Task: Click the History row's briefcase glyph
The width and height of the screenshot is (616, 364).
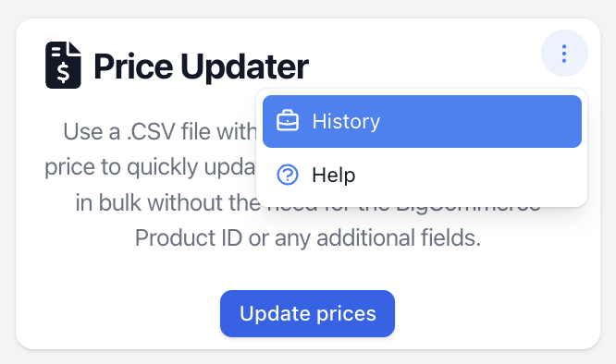Action: pyautogui.click(x=288, y=121)
